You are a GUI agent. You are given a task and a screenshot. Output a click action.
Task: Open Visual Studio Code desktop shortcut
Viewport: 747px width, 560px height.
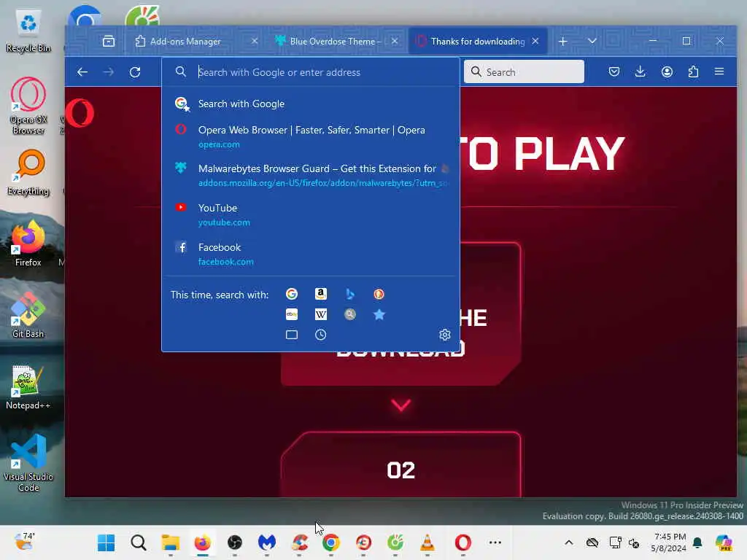(28, 463)
